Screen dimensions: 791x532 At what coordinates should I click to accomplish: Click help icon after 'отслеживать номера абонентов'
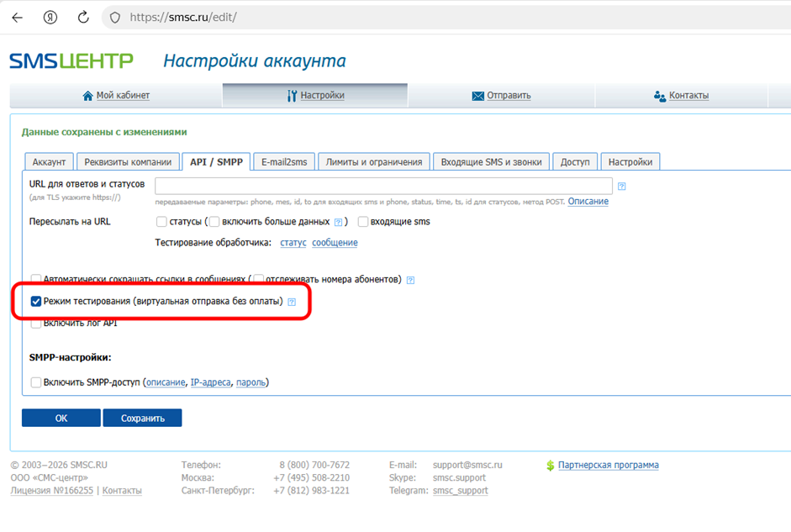(410, 280)
